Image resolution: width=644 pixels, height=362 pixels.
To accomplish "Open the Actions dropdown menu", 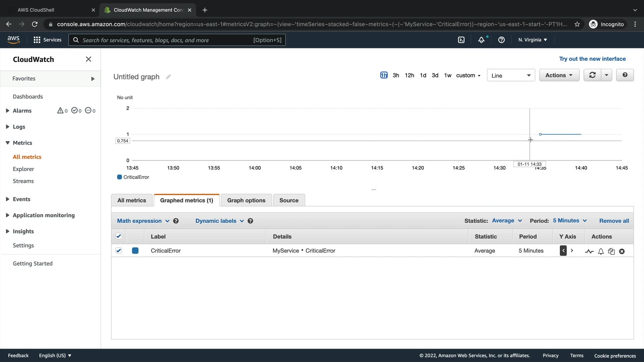I will [x=559, y=75].
